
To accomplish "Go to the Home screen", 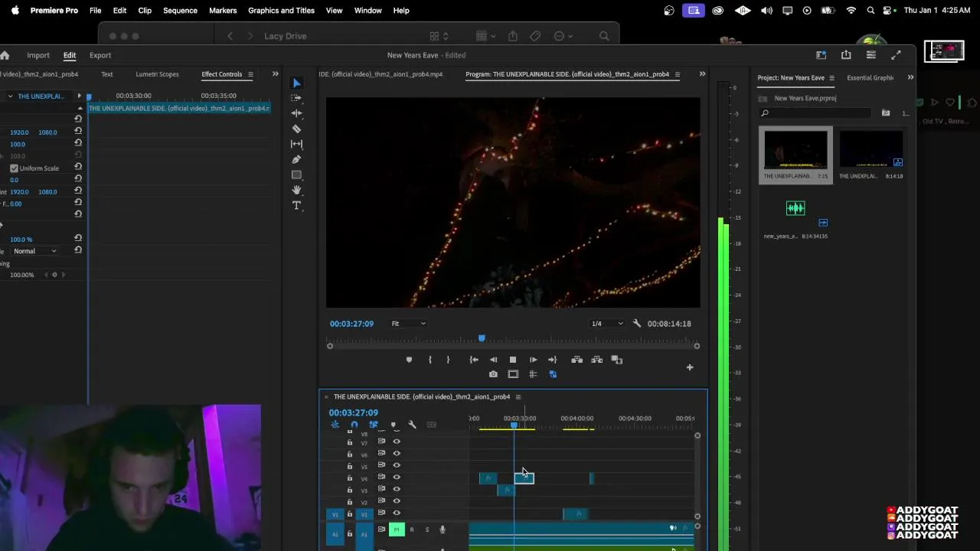I will point(5,55).
